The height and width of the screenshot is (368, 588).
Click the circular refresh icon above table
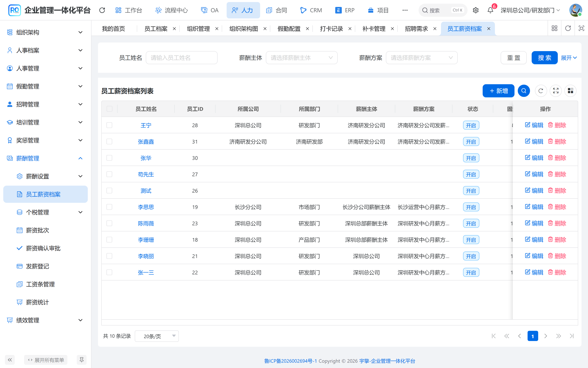pos(541,91)
